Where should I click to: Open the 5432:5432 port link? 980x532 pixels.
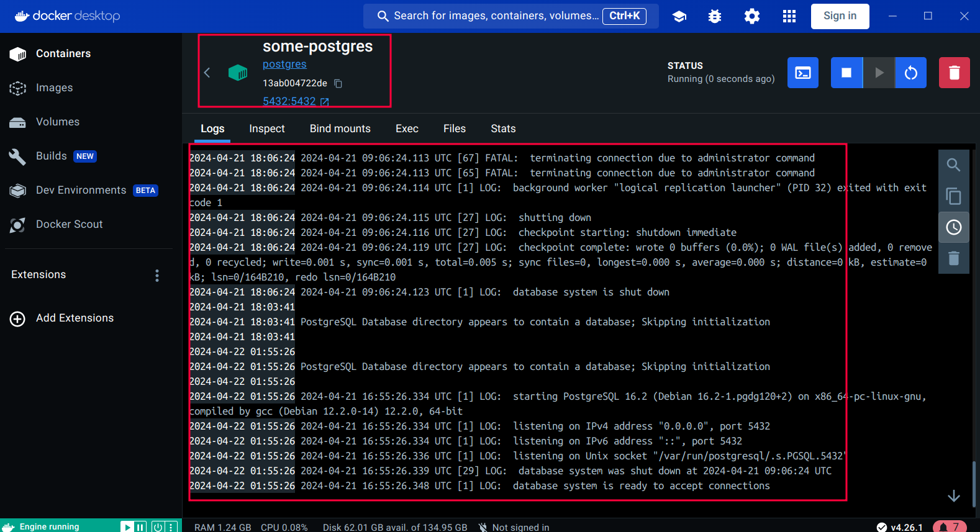[296, 101]
